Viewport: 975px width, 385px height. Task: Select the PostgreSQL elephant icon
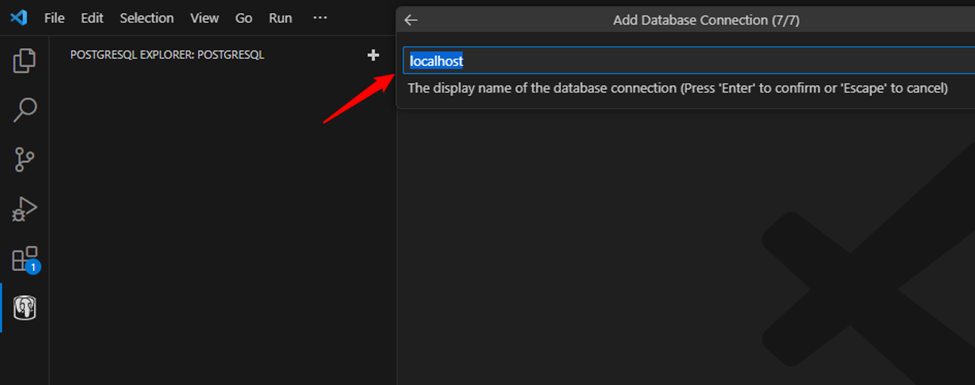(x=25, y=308)
